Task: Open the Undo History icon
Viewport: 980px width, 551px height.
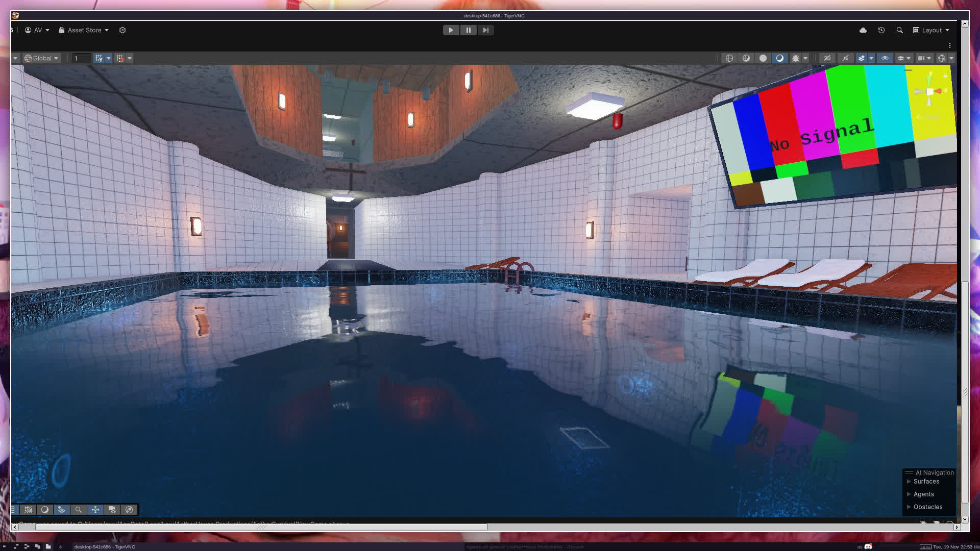Action: coord(881,30)
